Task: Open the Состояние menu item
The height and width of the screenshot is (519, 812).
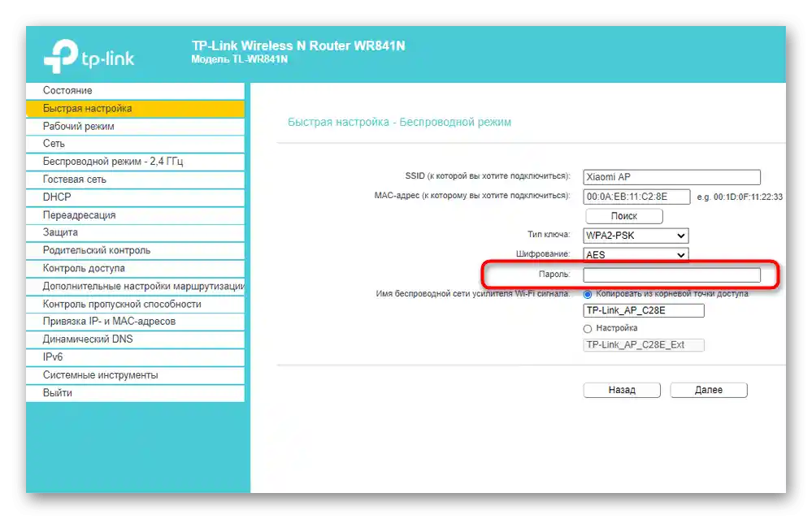Action: 135,90
